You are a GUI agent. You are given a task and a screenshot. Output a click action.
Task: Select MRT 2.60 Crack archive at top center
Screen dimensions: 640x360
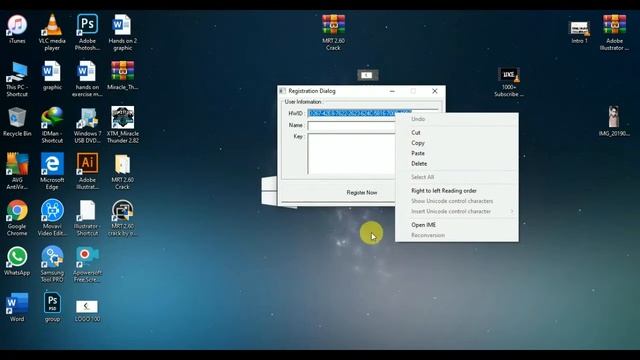click(x=333, y=25)
